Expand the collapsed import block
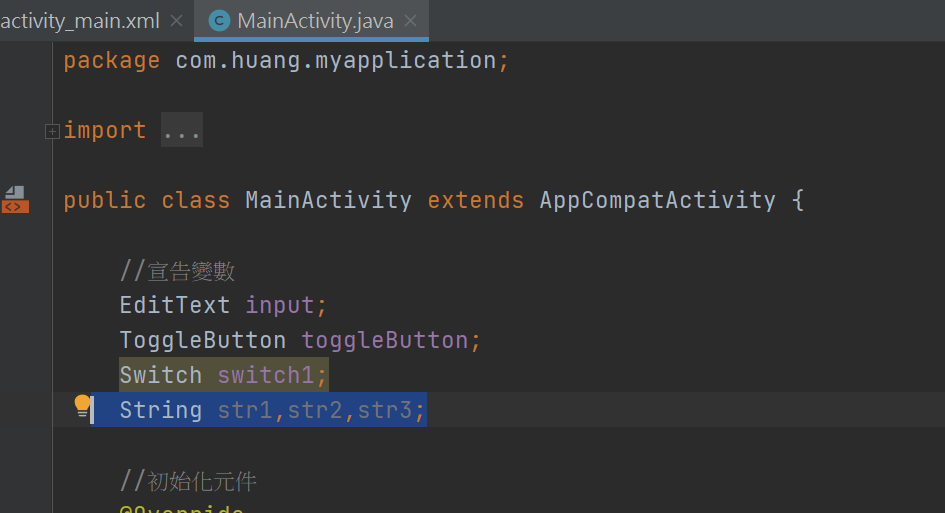The width and height of the screenshot is (945, 513). click(x=52, y=131)
